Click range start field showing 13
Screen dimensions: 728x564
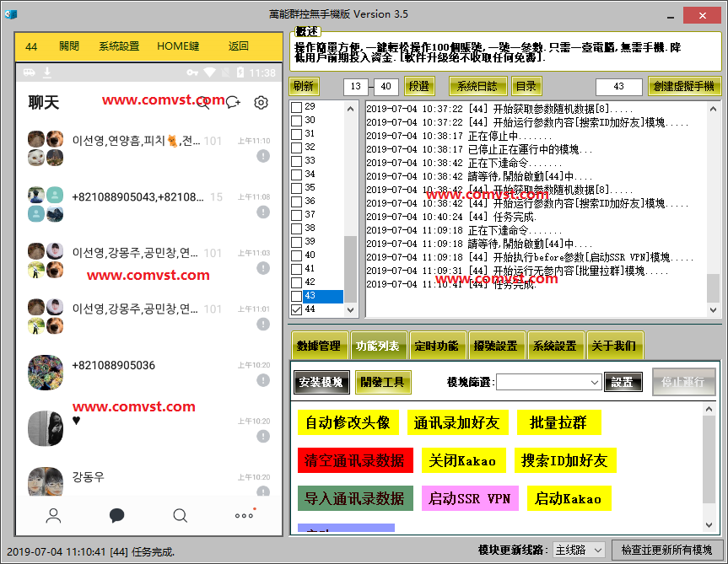pyautogui.click(x=356, y=86)
